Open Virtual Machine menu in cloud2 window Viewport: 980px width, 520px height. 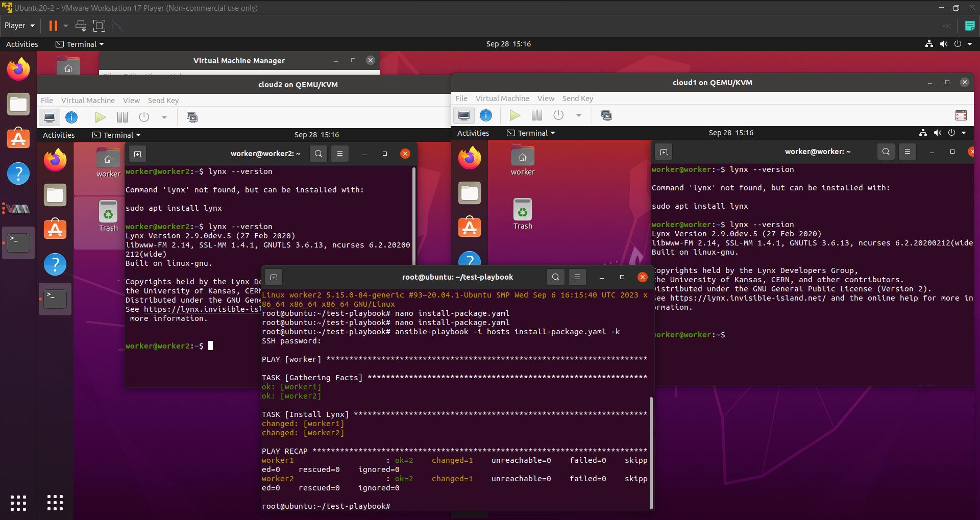88,101
